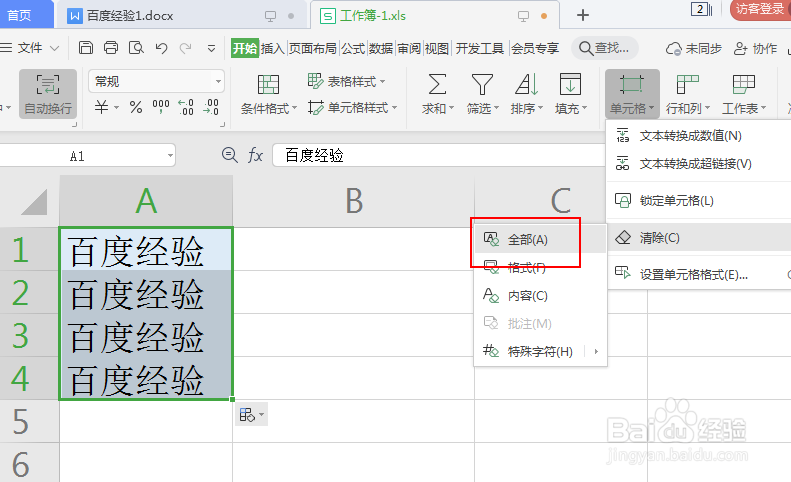Screen dimensions: 791x482
Task: Switch to Page Layout (页面布局) tab
Action: [x=313, y=48]
